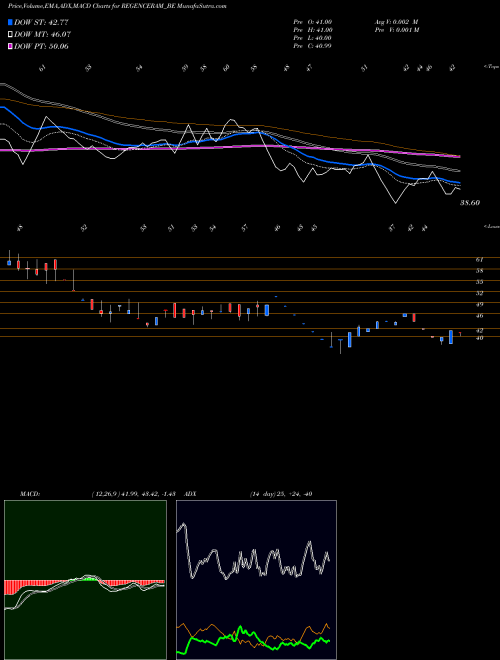Click the 61 price axis label
The width and height of the screenshot is (500, 660).
coord(479,260)
